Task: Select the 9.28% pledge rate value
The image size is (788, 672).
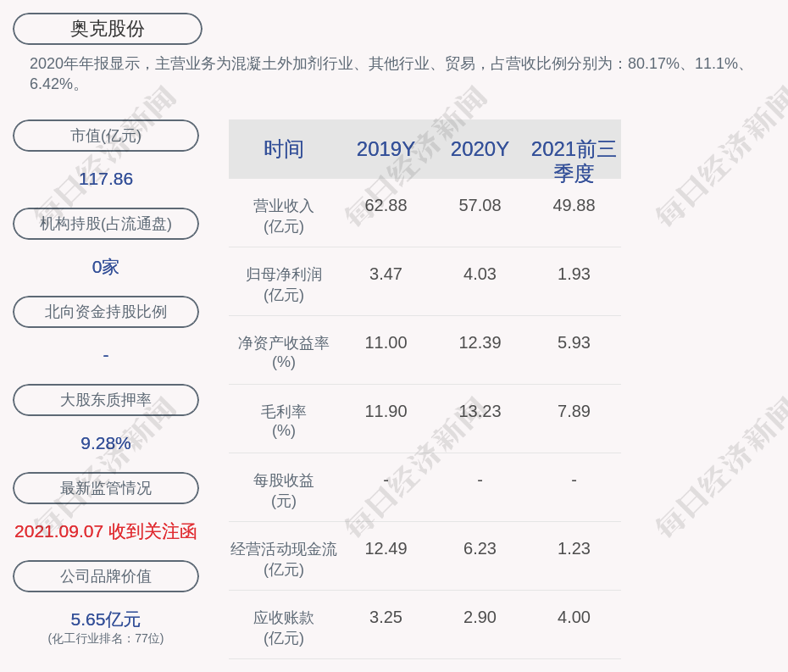Action: 106,443
